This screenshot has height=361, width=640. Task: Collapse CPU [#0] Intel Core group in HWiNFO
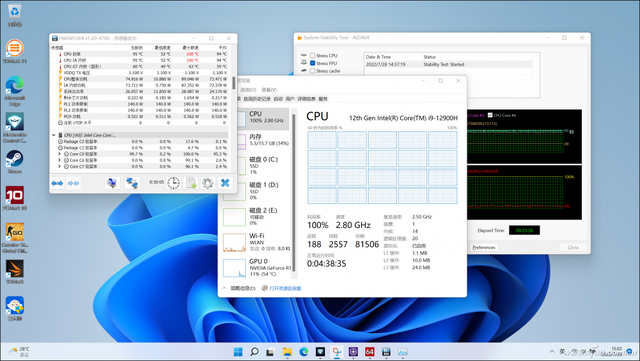[53, 135]
